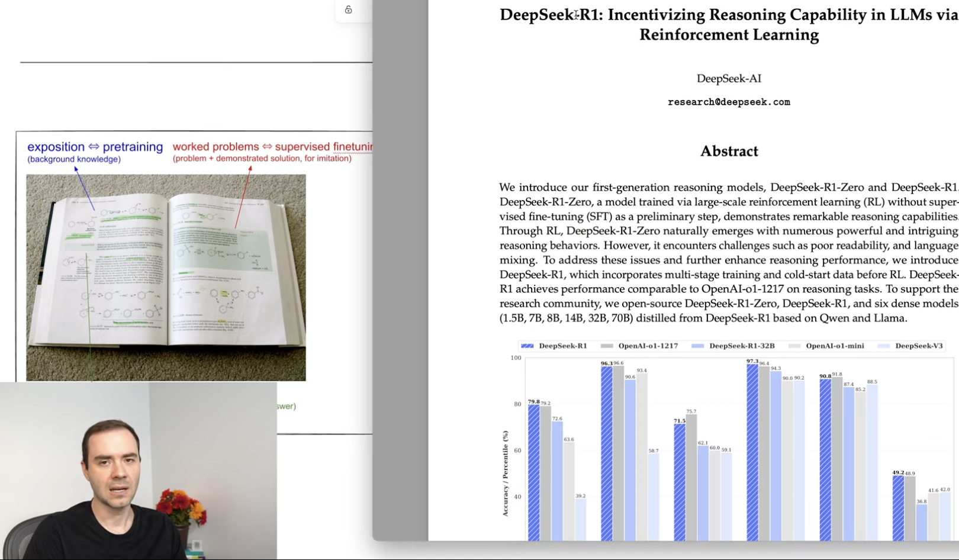The image size is (959, 560).
Task: Click the unlock padlock icon
Action: (x=349, y=9)
